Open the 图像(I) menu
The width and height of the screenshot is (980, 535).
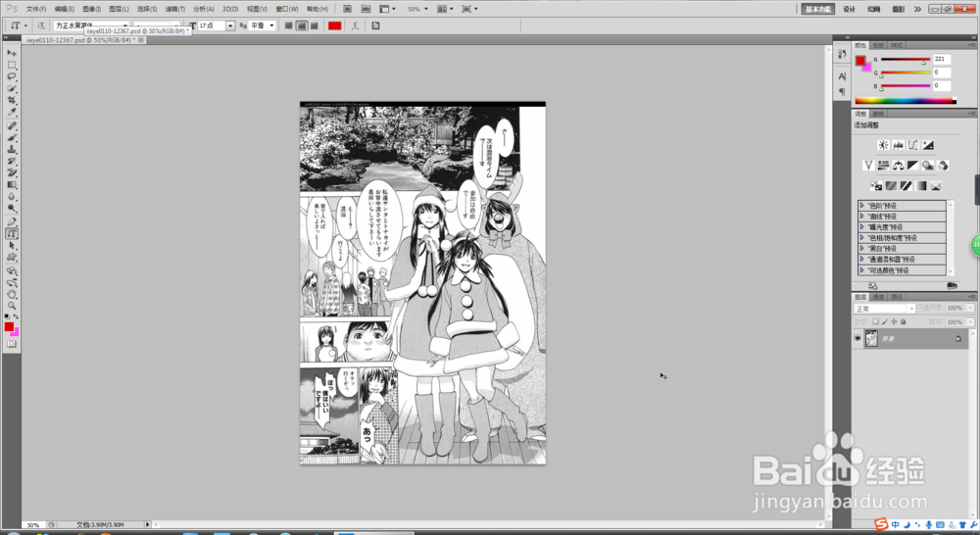[x=91, y=10]
